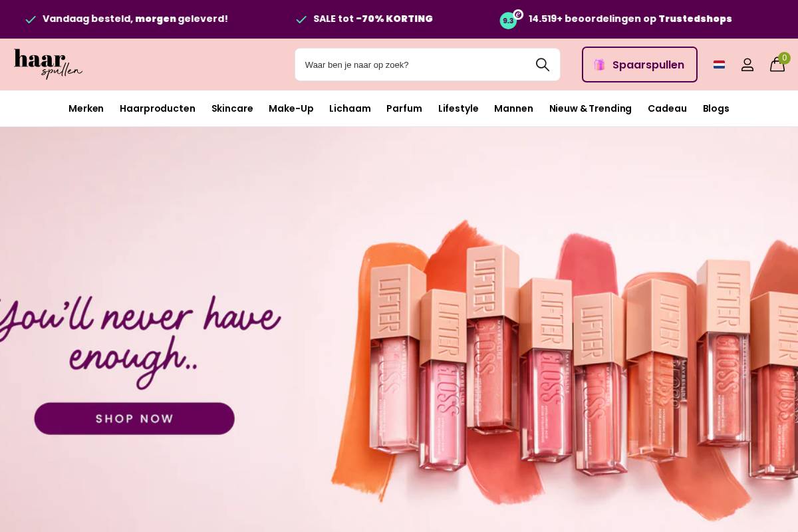Select the Parfum menu item
This screenshot has height=532, width=798.
(x=404, y=108)
